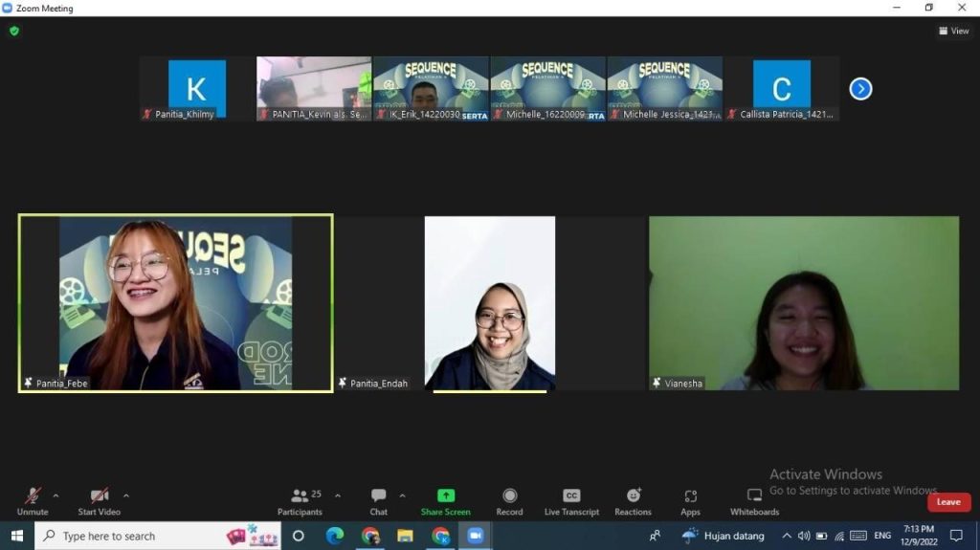
Task: Open the clock showing 7:13 PM
Action: (x=919, y=536)
